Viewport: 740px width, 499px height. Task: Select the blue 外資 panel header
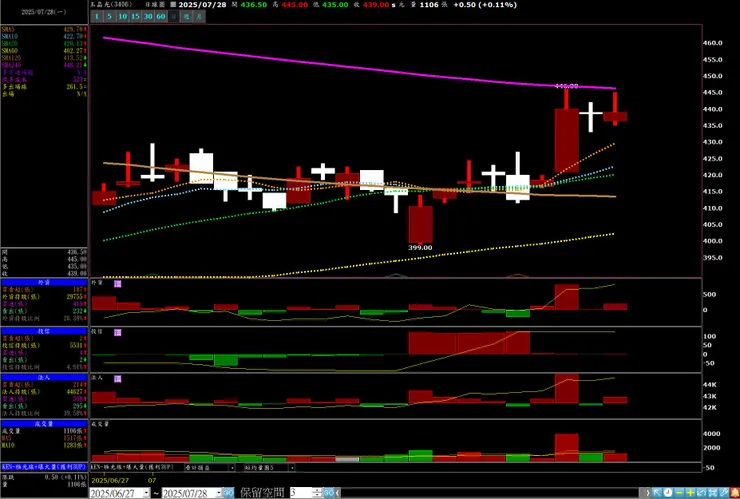(x=44, y=282)
